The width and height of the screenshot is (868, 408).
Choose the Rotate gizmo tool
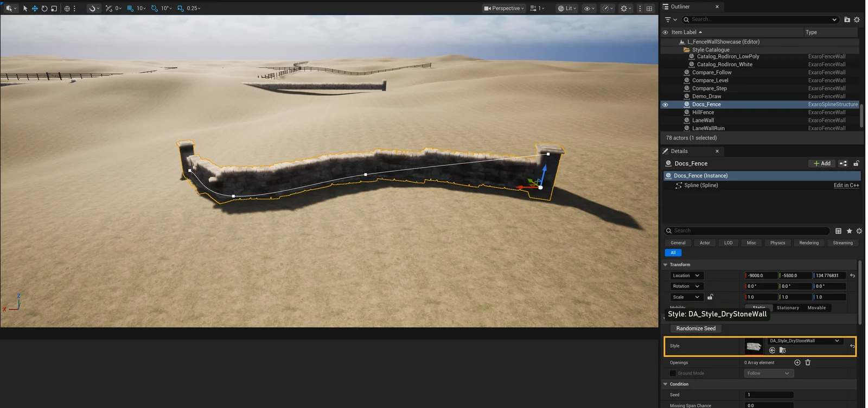pos(44,8)
